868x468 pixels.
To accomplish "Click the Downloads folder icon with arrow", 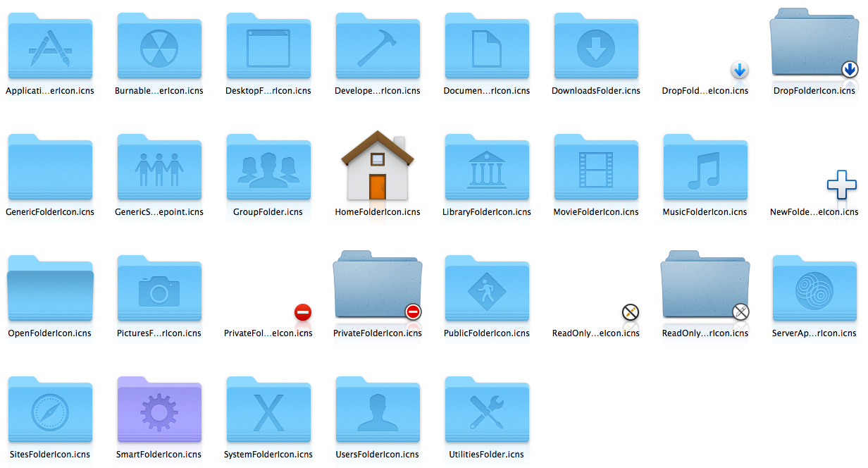I will click(596, 45).
